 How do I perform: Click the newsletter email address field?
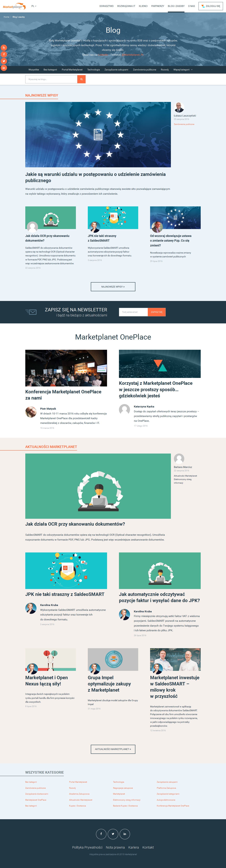point(133,312)
